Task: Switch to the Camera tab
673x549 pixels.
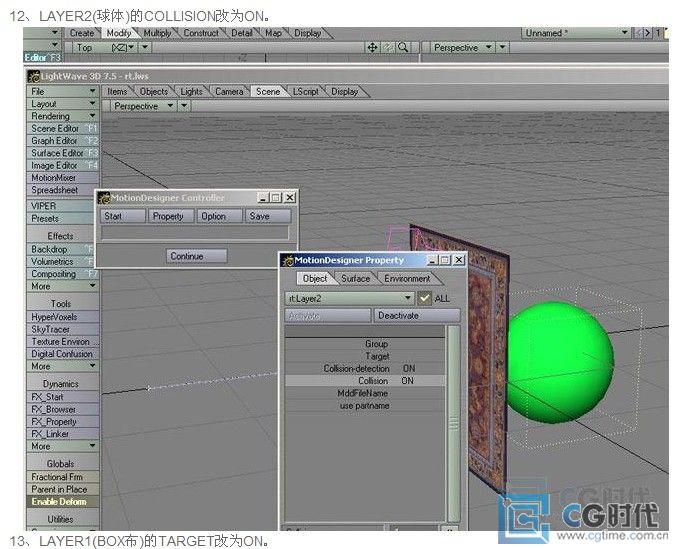Action: (x=229, y=91)
